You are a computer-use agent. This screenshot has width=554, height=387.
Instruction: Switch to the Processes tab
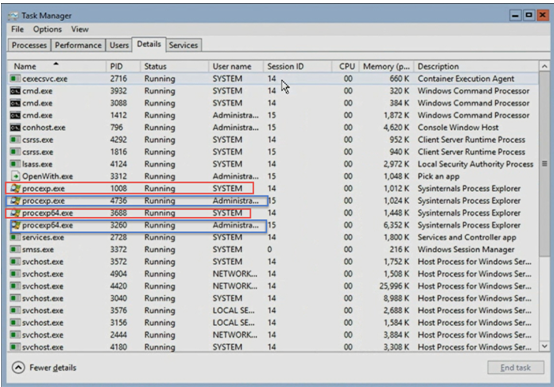click(x=29, y=45)
